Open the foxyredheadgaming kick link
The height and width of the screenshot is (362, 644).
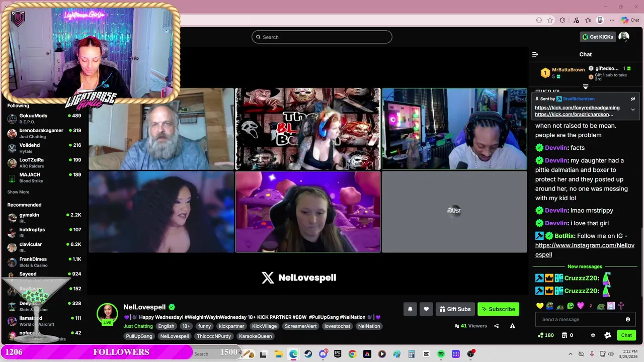[x=577, y=108]
